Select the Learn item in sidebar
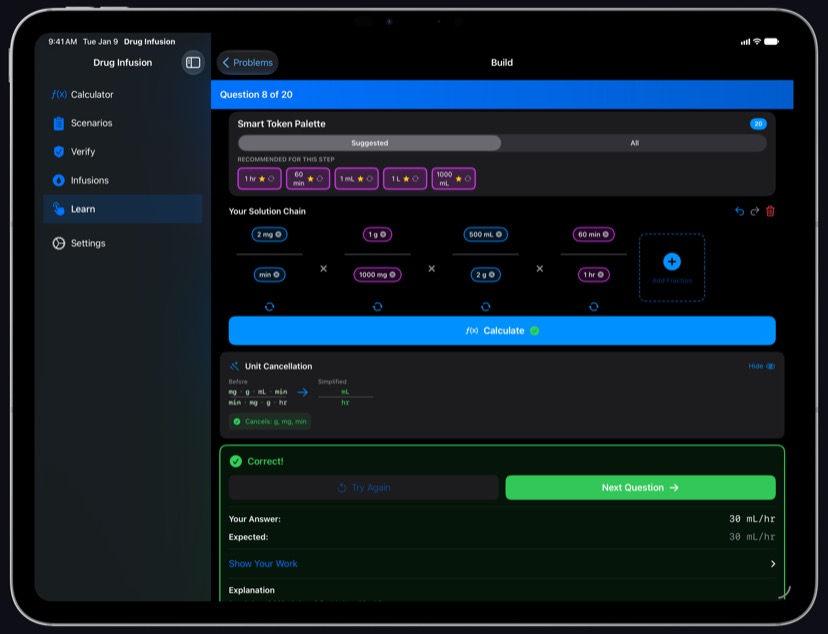The image size is (828, 634). tap(123, 209)
